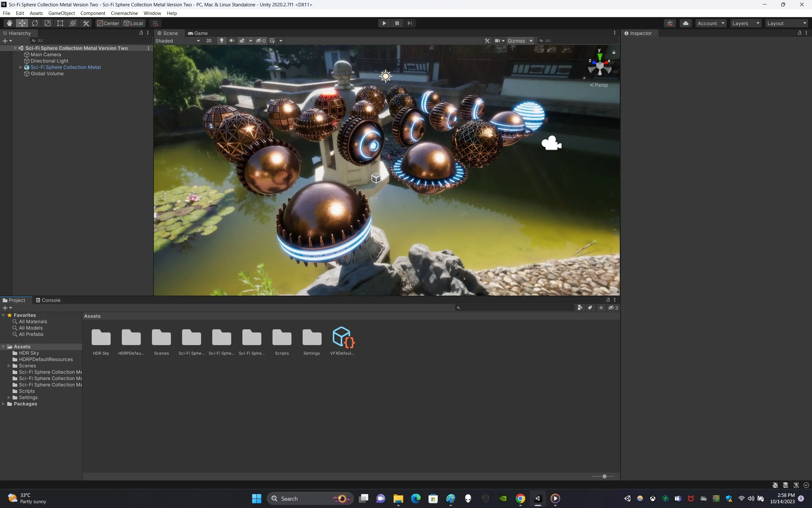Click the Step frame button
This screenshot has height=508, width=812.
(410, 23)
